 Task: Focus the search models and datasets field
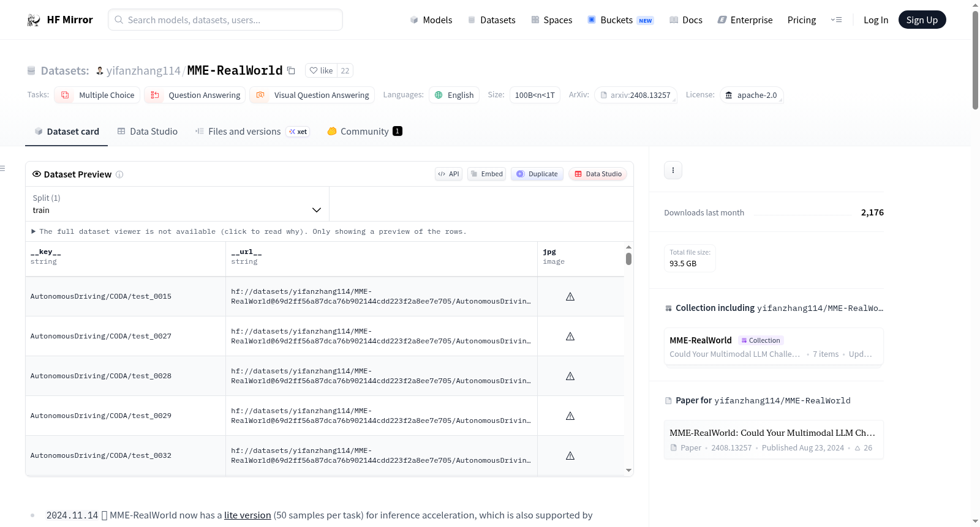[225, 20]
